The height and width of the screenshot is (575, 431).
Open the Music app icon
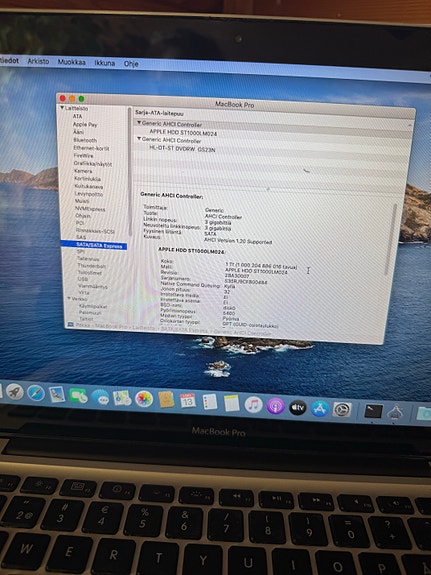tap(253, 405)
